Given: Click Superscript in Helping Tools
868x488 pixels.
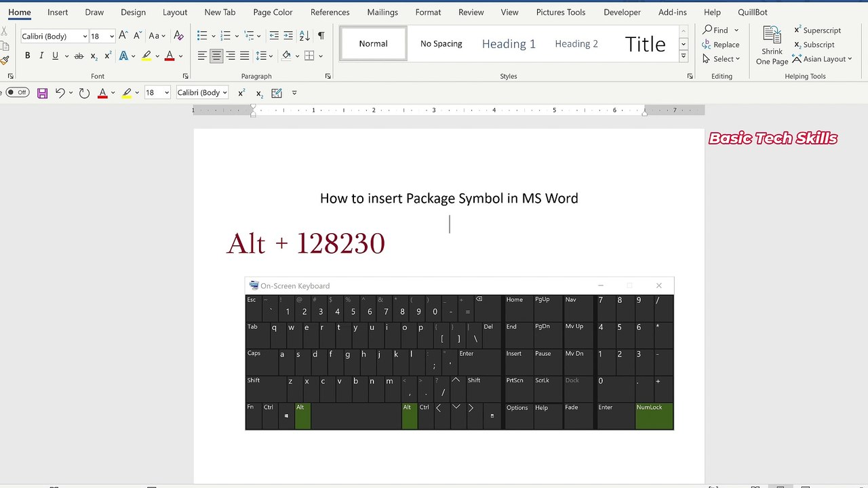Looking at the screenshot, I should [817, 30].
